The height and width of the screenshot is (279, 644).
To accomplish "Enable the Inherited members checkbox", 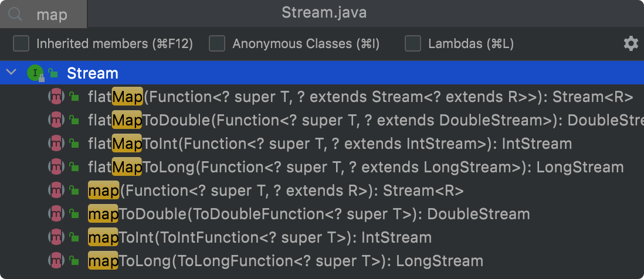I will coord(21,43).
